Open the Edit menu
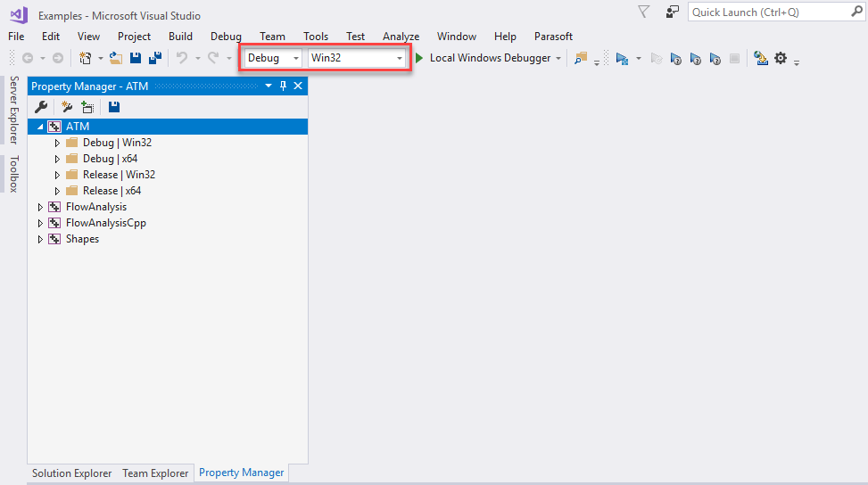Screen dimensions: 868x485 point(50,37)
